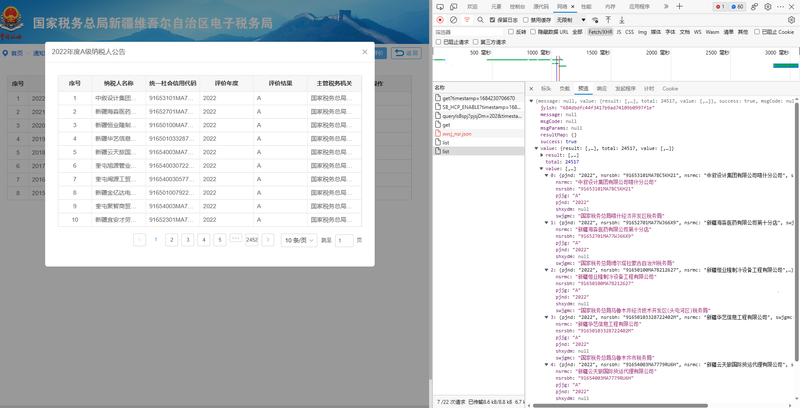
Task: Select the queryIsBspj request row
Action: point(479,116)
